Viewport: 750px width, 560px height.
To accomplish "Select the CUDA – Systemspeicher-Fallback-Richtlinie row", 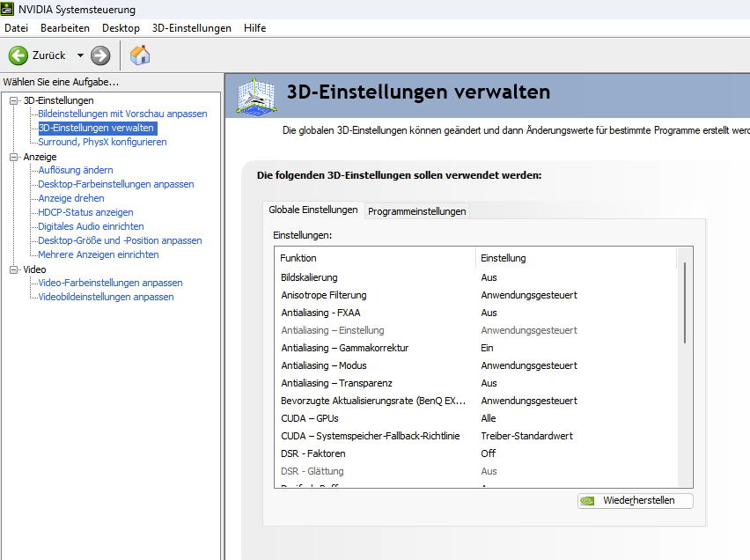I will [476, 436].
